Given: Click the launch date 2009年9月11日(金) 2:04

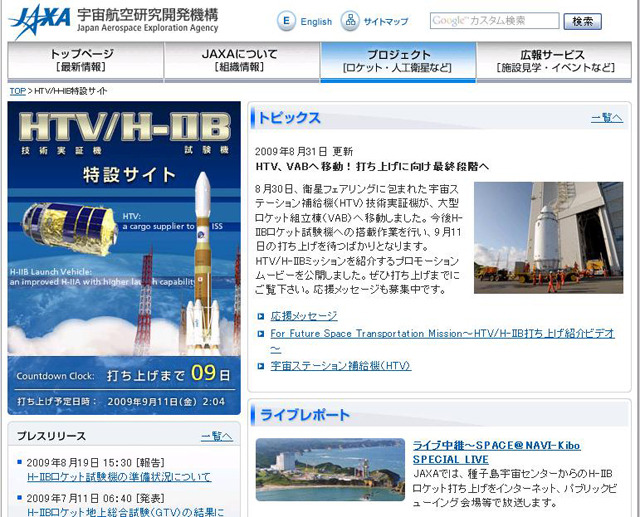Looking at the screenshot, I should coord(166,402).
